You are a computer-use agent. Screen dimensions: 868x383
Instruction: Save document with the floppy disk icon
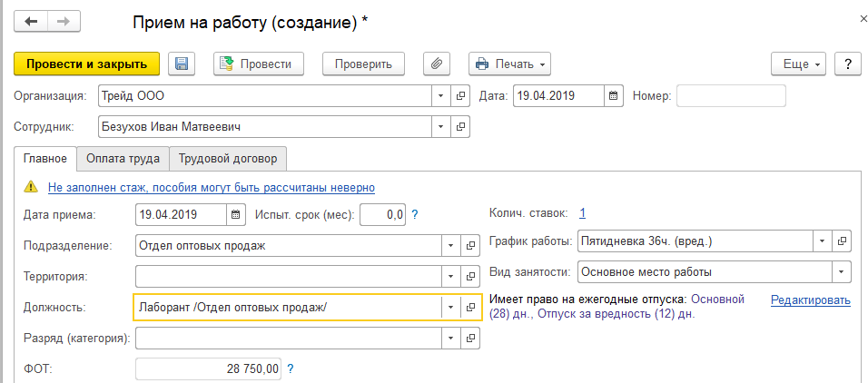(x=181, y=64)
